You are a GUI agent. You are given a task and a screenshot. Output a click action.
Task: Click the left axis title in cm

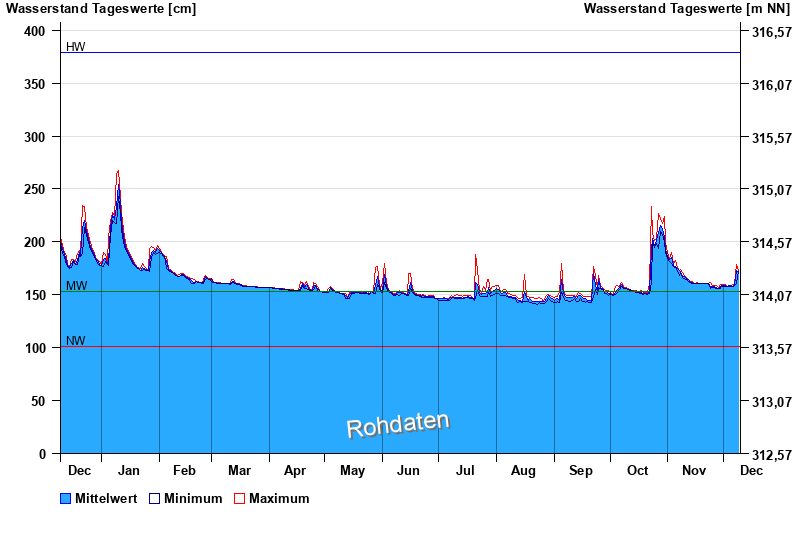click(101, 9)
